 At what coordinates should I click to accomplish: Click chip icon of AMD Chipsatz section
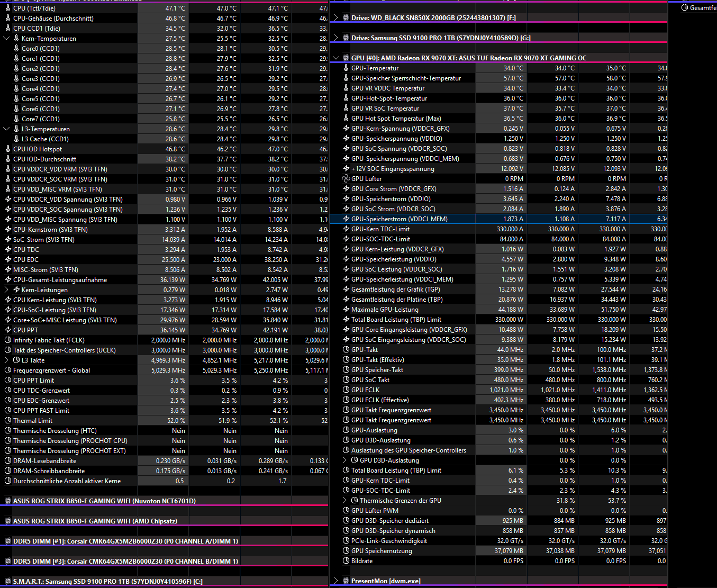8,521
